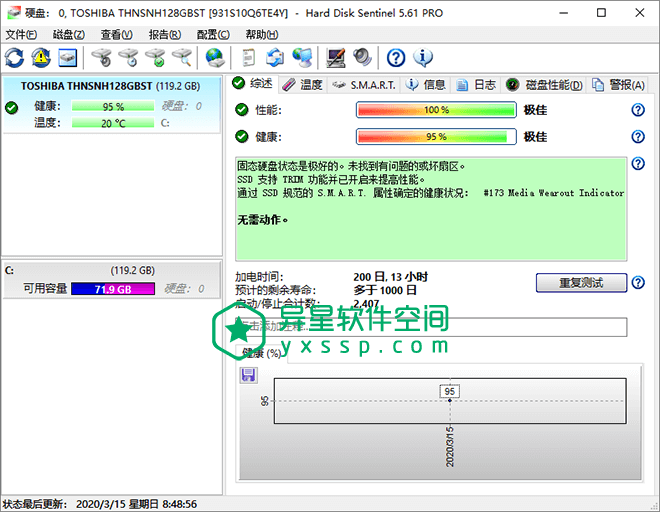Screen dimensions: 660x512
Task: Click the refresh disk status icon
Action: [x=14, y=58]
